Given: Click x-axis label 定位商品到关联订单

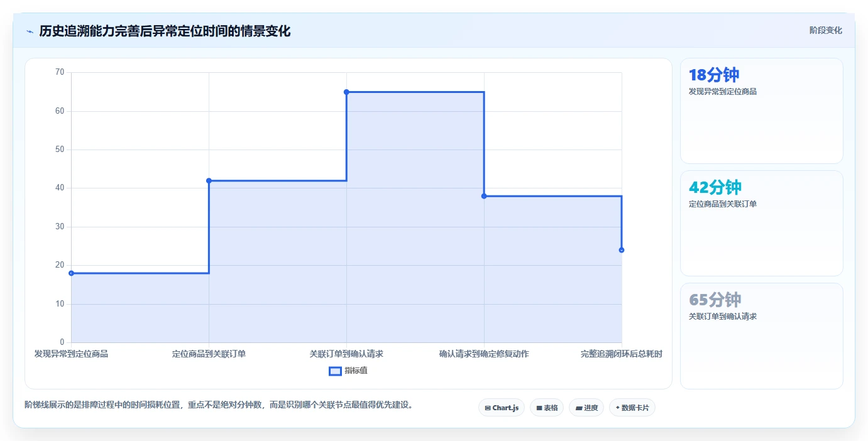Looking at the screenshot, I should (209, 354).
